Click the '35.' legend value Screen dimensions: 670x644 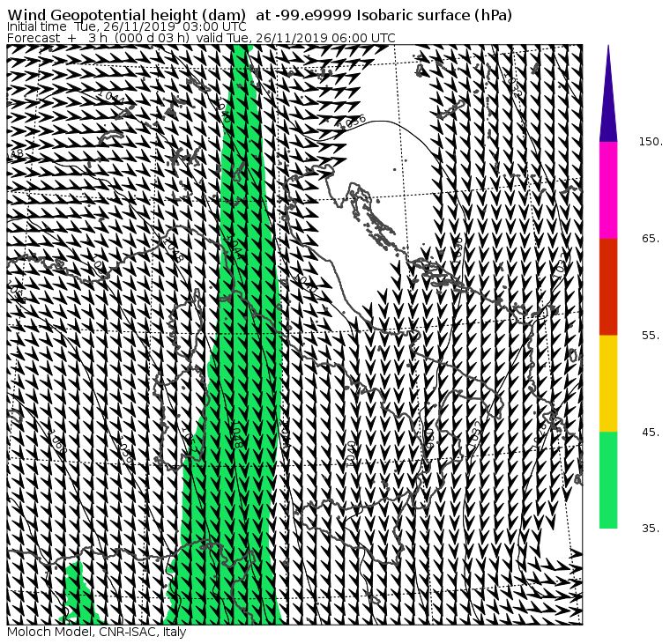651,529
